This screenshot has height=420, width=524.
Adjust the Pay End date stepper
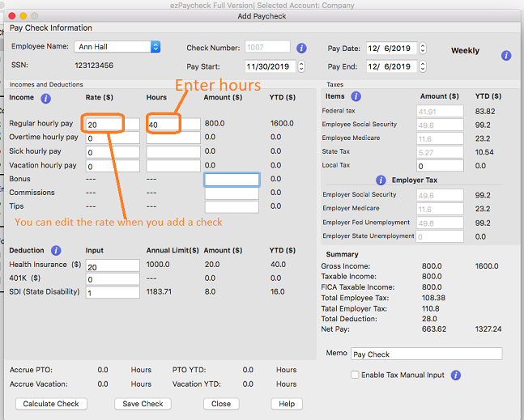tap(423, 66)
